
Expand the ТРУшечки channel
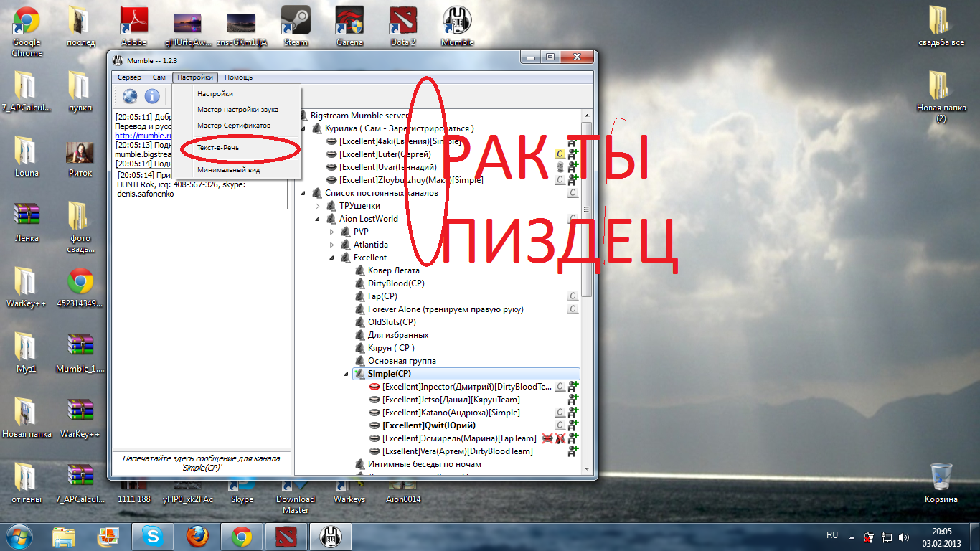tap(317, 206)
